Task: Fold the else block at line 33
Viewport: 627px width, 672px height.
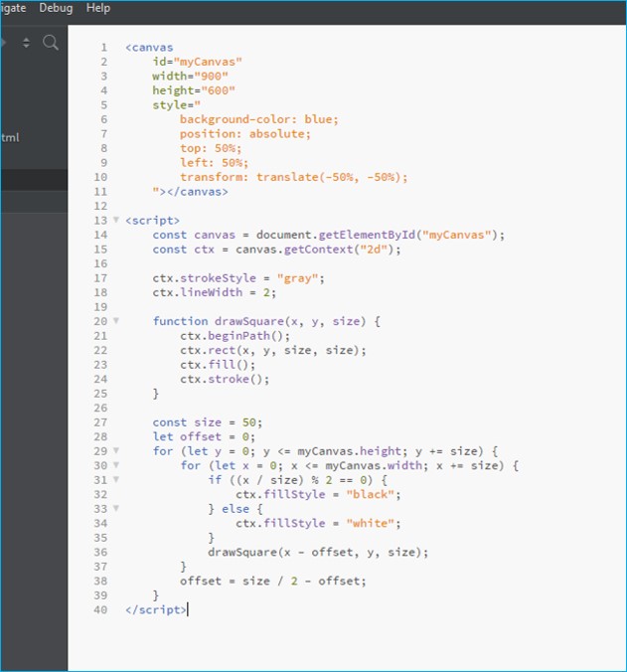Action: 116,508
